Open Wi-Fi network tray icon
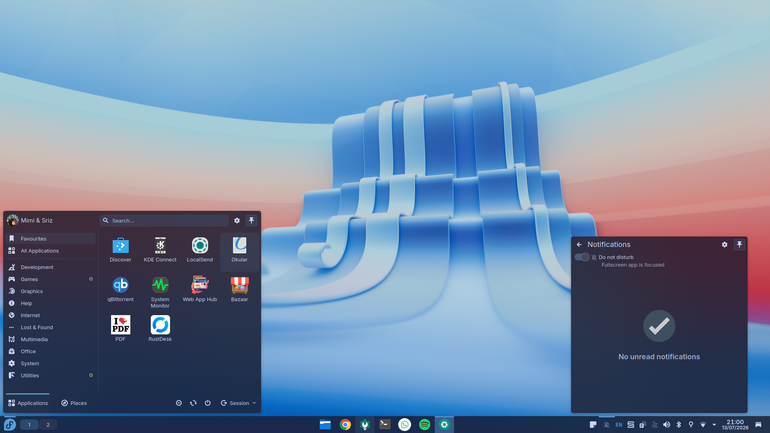This screenshot has width=770, height=433. [x=703, y=425]
